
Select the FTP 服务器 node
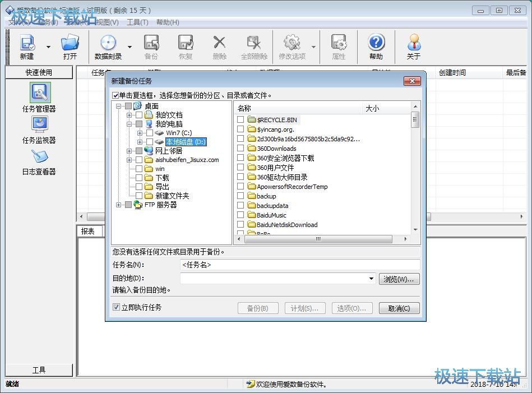160,205
